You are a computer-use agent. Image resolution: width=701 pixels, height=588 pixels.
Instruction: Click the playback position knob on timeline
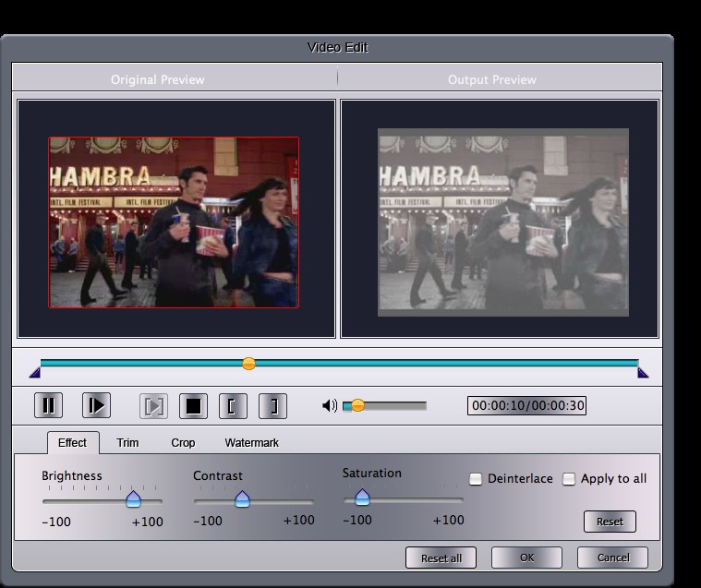[249, 364]
